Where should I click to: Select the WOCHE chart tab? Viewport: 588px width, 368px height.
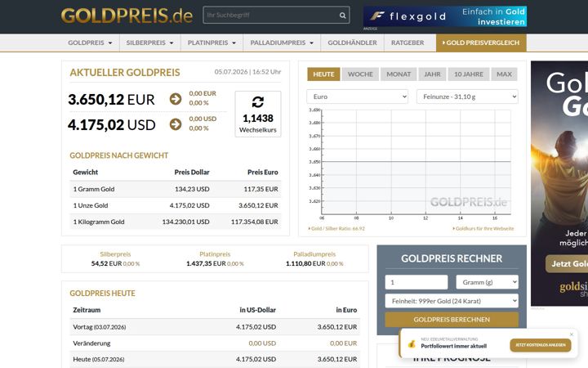360,74
